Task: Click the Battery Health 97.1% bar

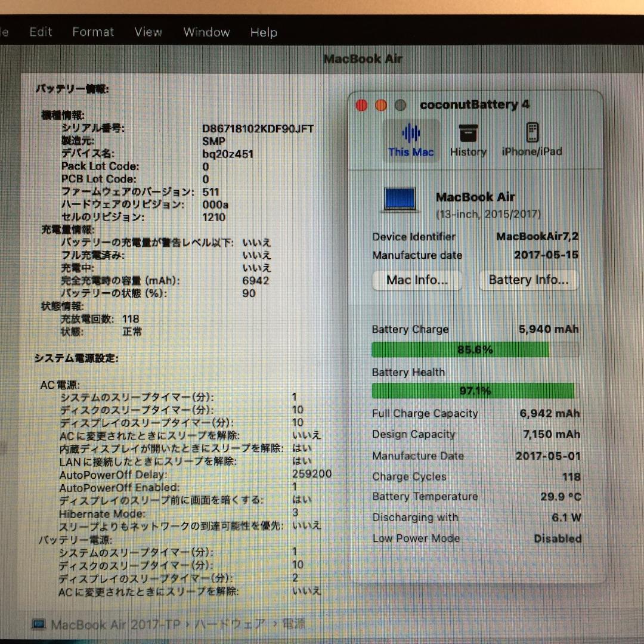Action: (x=475, y=391)
